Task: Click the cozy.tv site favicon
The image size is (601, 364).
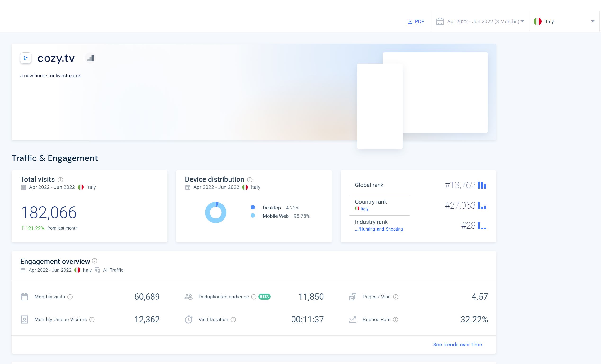Action: coord(26,58)
